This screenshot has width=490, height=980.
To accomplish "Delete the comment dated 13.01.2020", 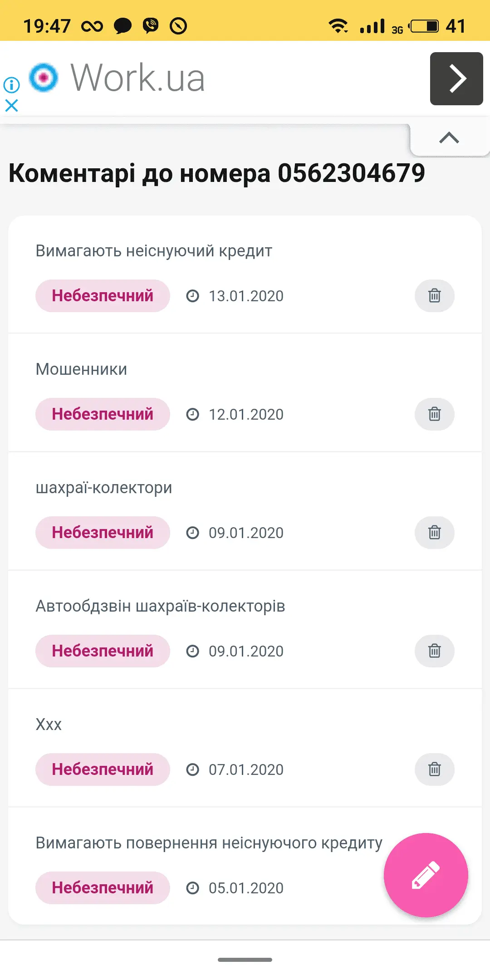I will [x=434, y=296].
